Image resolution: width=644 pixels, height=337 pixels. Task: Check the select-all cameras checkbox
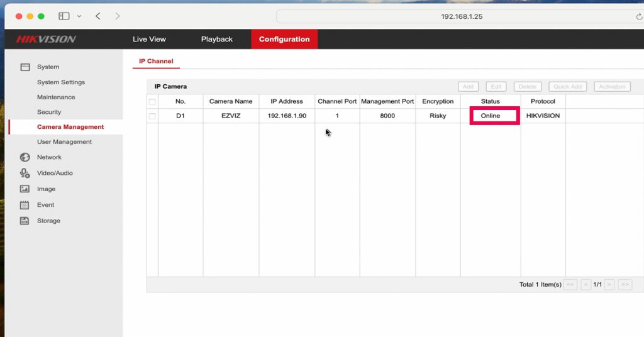pyautogui.click(x=152, y=101)
